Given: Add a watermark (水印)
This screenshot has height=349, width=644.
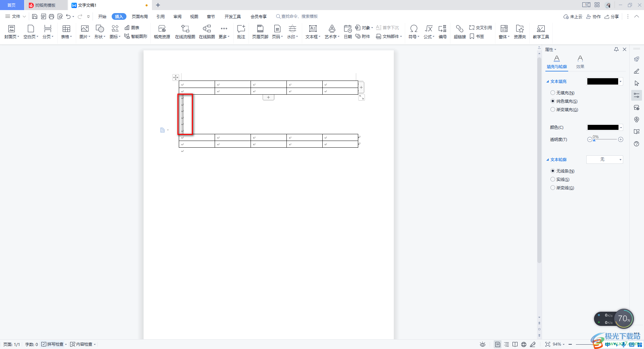Looking at the screenshot, I should coord(292,32).
